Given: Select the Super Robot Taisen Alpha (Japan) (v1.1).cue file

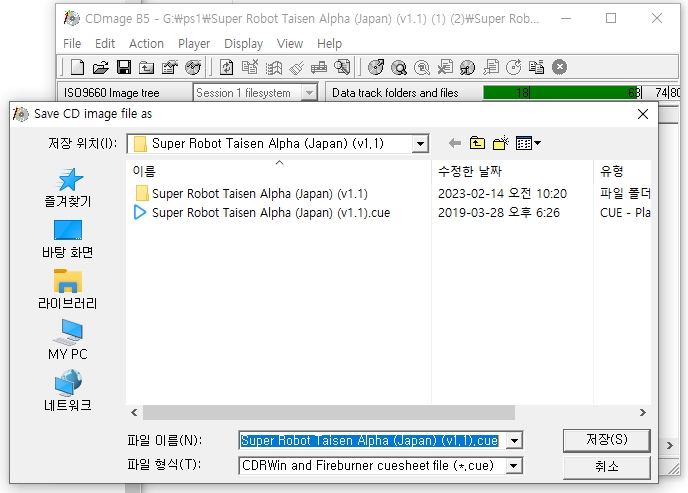Looking at the screenshot, I should (x=262, y=213).
